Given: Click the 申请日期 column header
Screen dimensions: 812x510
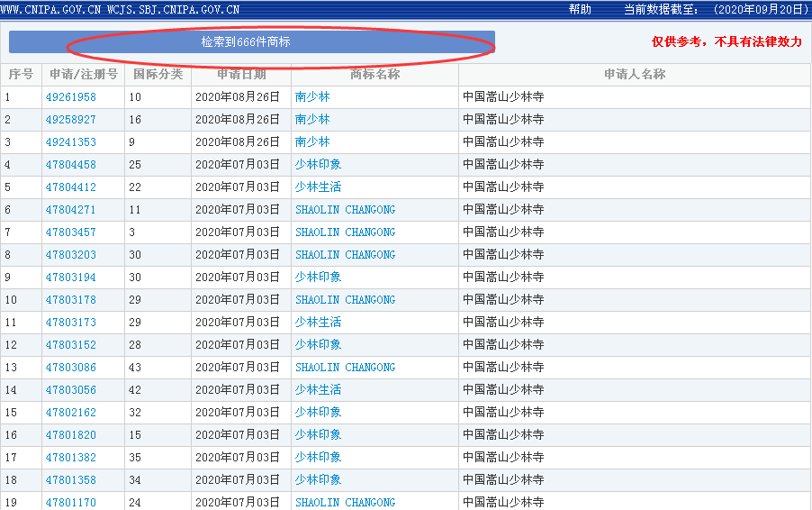Looking at the screenshot, I should point(241,75).
